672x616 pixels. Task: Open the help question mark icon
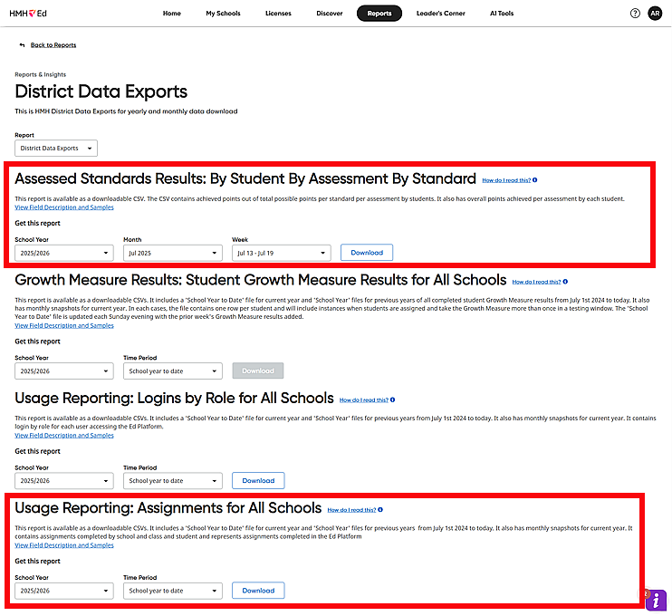pyautogui.click(x=635, y=14)
